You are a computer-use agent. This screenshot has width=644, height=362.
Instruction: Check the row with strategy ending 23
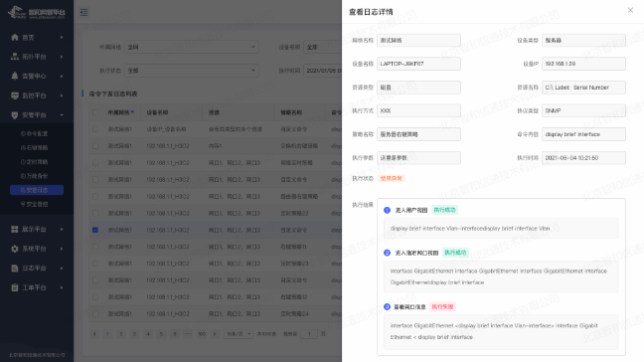tap(95, 264)
